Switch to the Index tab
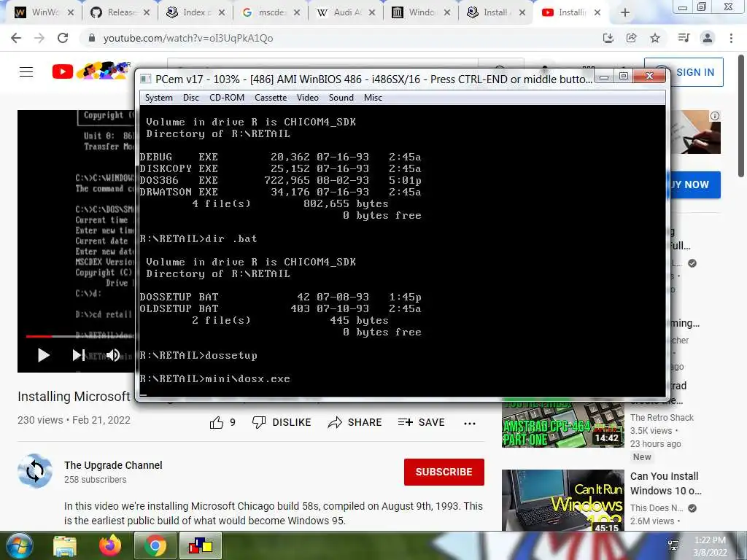The height and width of the screenshot is (560, 747). [196, 12]
